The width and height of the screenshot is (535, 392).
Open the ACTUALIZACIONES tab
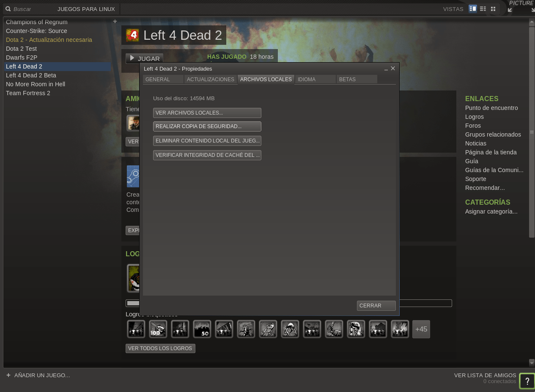(211, 79)
